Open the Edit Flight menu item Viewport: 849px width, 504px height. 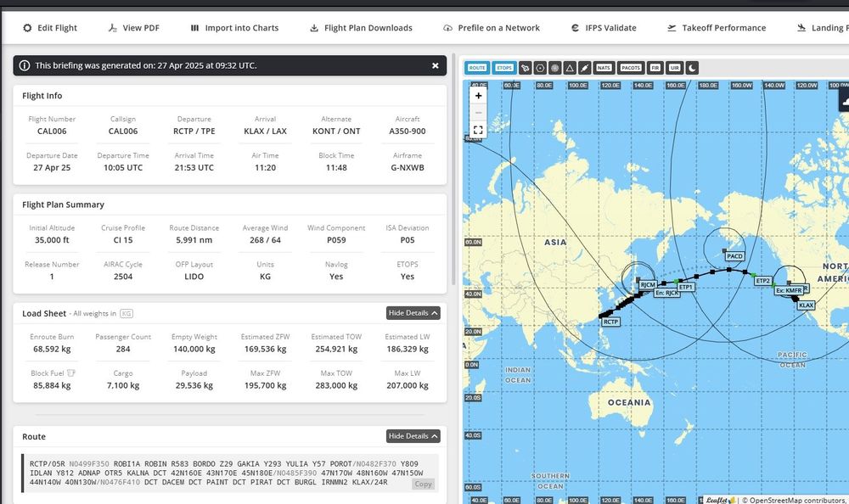(50, 28)
